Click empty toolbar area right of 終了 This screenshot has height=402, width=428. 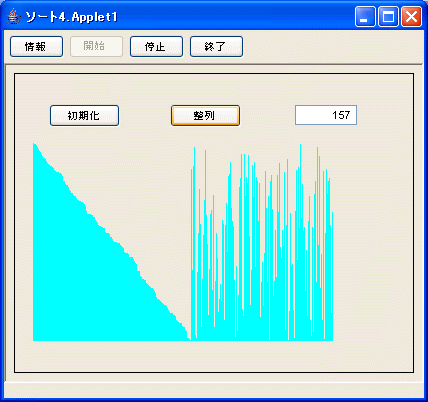click(332, 47)
